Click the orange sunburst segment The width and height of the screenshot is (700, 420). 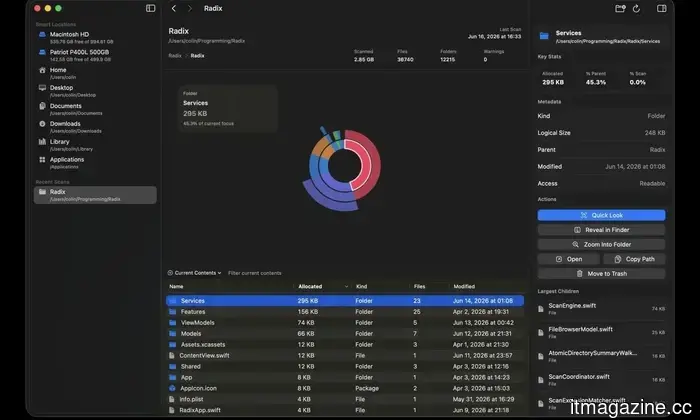tap(322, 149)
